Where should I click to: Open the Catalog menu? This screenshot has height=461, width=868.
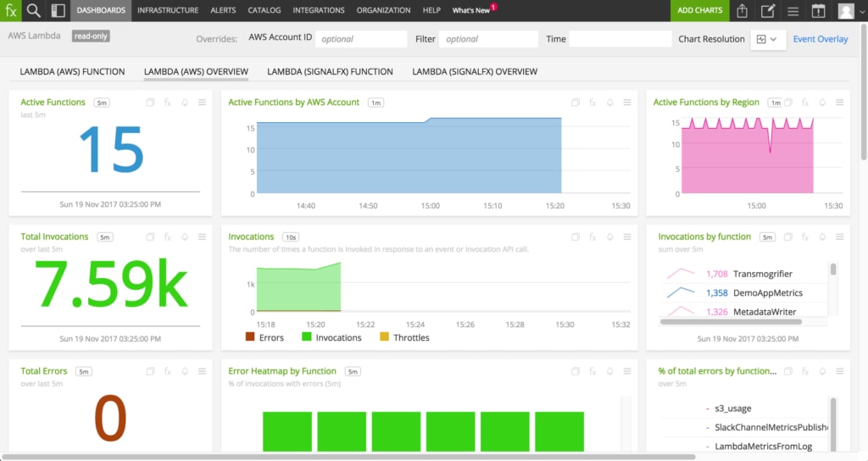[x=264, y=10]
